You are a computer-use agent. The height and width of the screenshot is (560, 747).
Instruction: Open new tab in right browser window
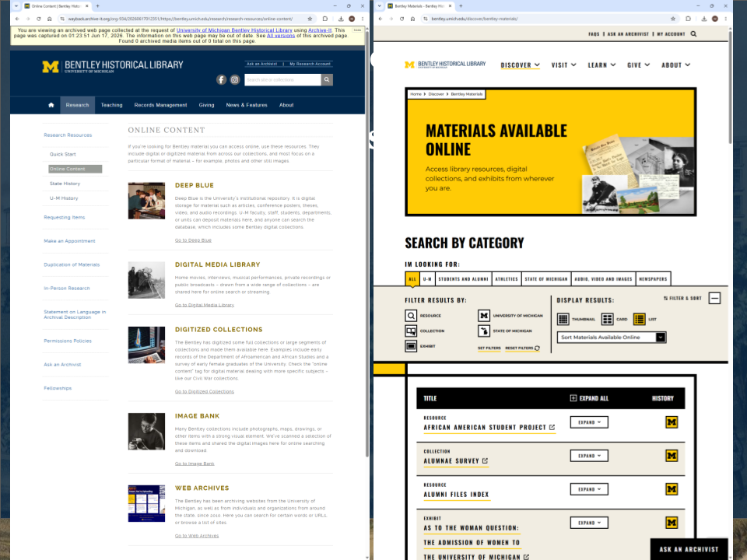point(461,6)
